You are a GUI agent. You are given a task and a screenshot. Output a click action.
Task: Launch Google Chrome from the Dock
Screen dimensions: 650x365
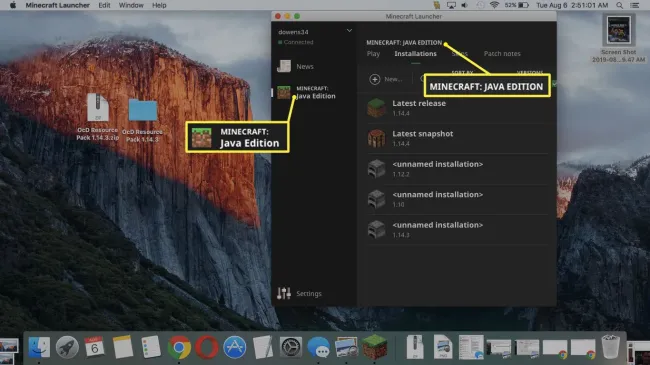(x=179, y=347)
